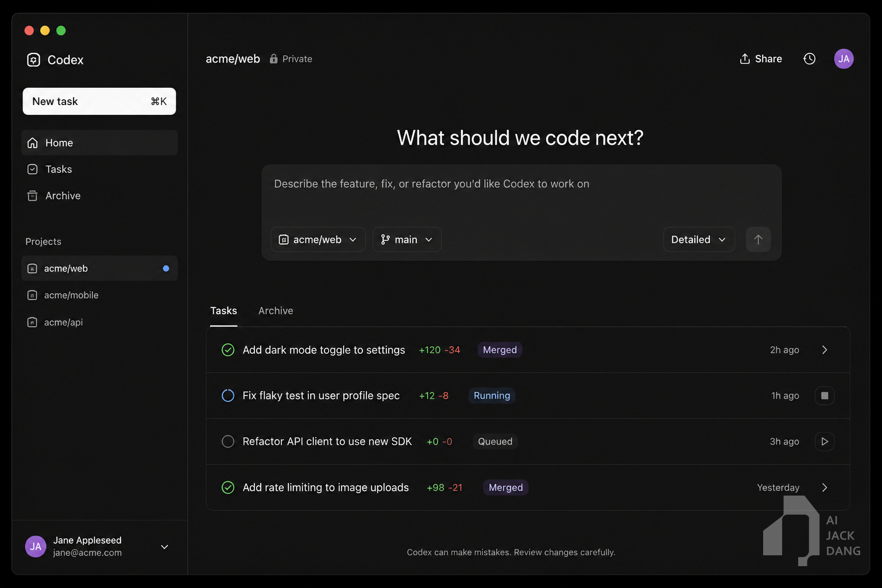Click empty circle icon for Refactor task

(x=228, y=442)
